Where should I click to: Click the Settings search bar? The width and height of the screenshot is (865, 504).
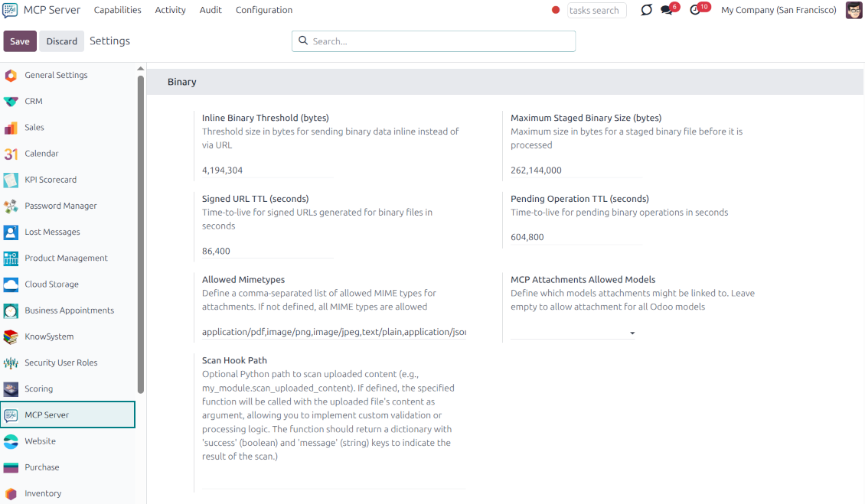click(433, 41)
